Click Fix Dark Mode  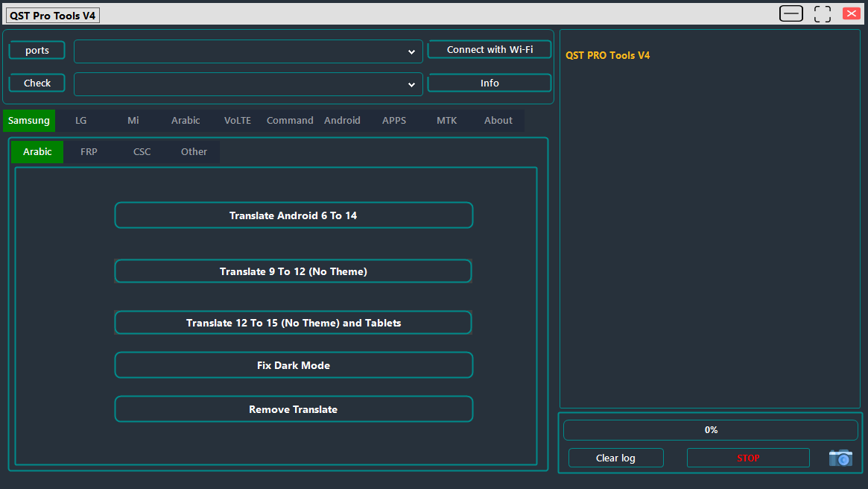tap(294, 365)
